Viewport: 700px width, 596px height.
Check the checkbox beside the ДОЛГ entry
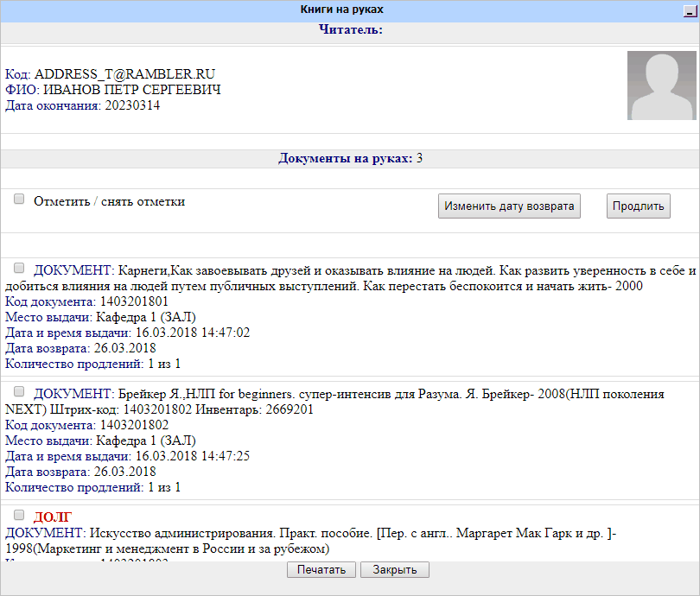point(18,515)
